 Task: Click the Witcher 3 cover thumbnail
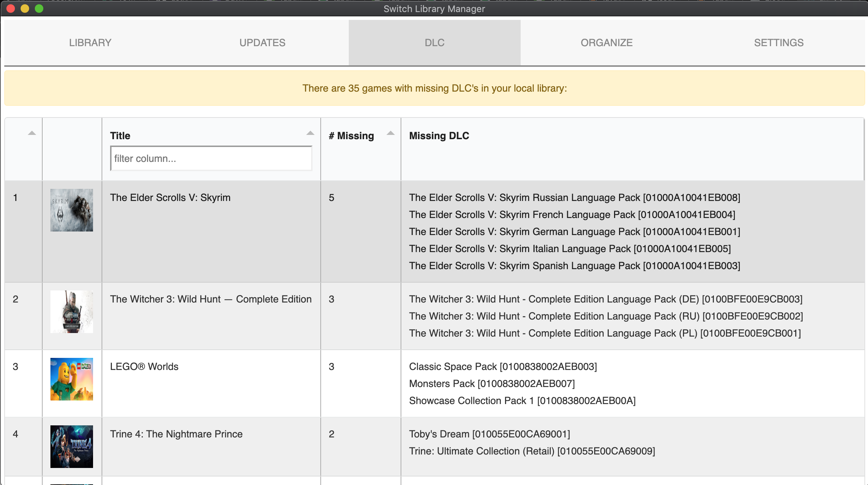pos(71,312)
